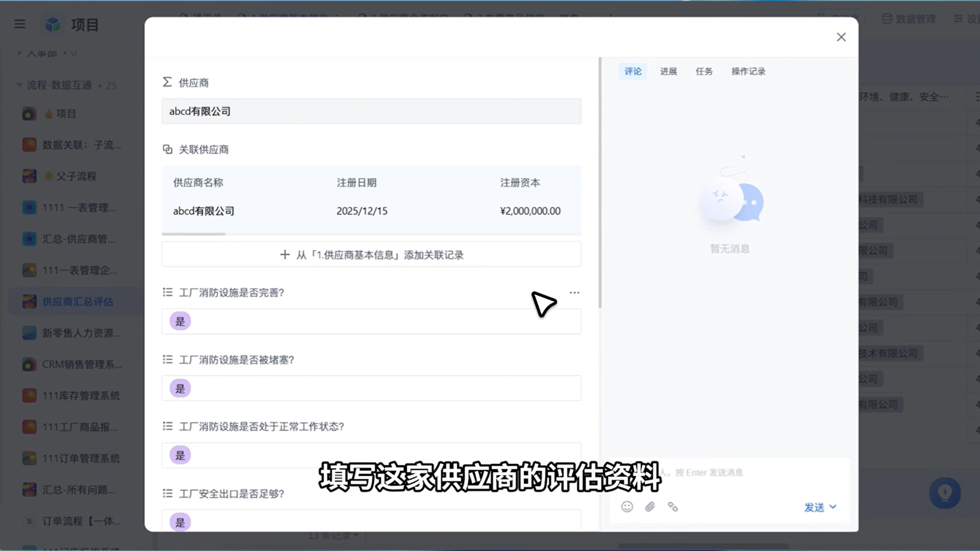
Task: Open more options for 工厂消防设施是否完善
Action: click(574, 293)
